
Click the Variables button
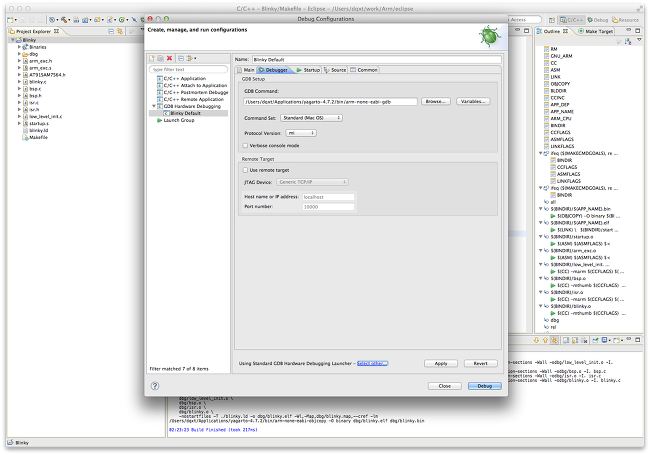pyautogui.click(x=473, y=102)
